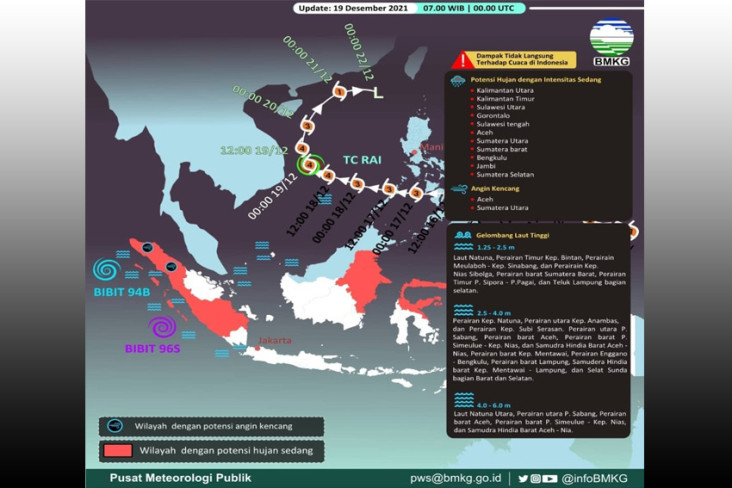
Task: Select 'Sulawesi Utara' in the rain list
Action: click(500, 107)
